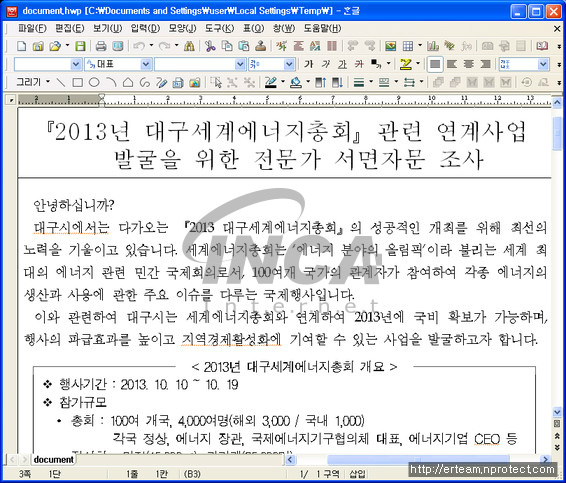Click the yellow highlighter color button
566x483 pixels.
(406, 64)
